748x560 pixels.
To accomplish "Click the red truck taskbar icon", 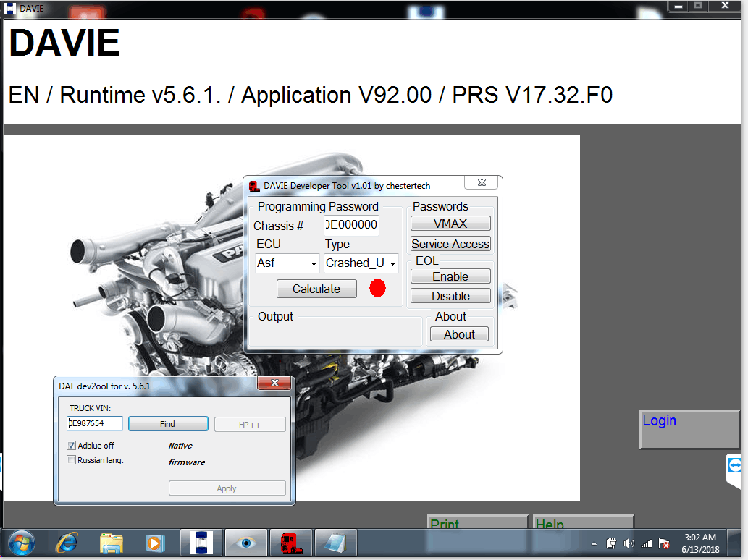I will [x=290, y=542].
